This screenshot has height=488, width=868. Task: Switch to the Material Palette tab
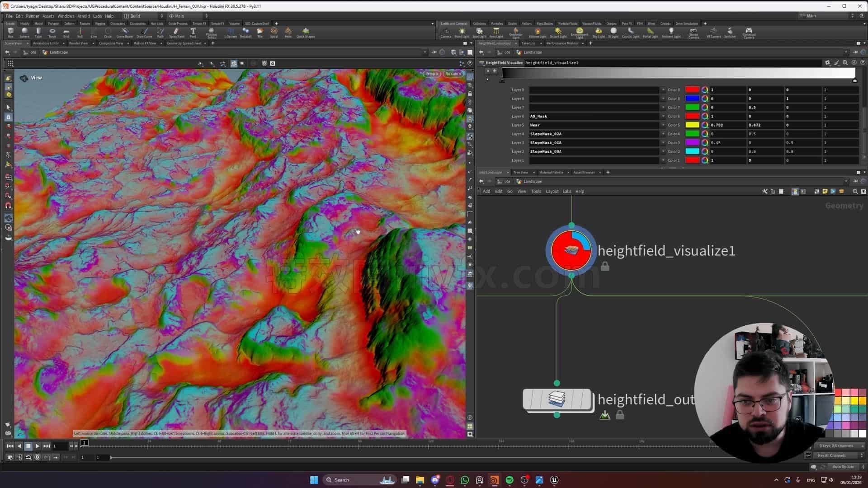point(551,172)
